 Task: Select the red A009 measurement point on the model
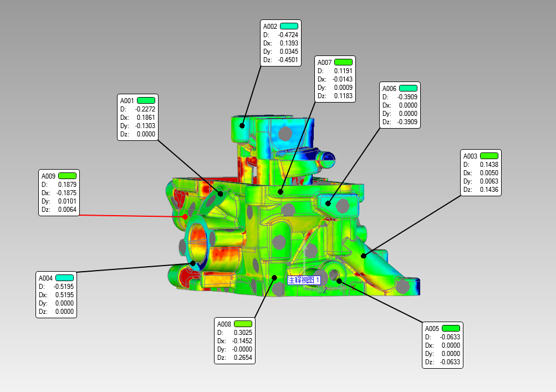click(x=185, y=216)
